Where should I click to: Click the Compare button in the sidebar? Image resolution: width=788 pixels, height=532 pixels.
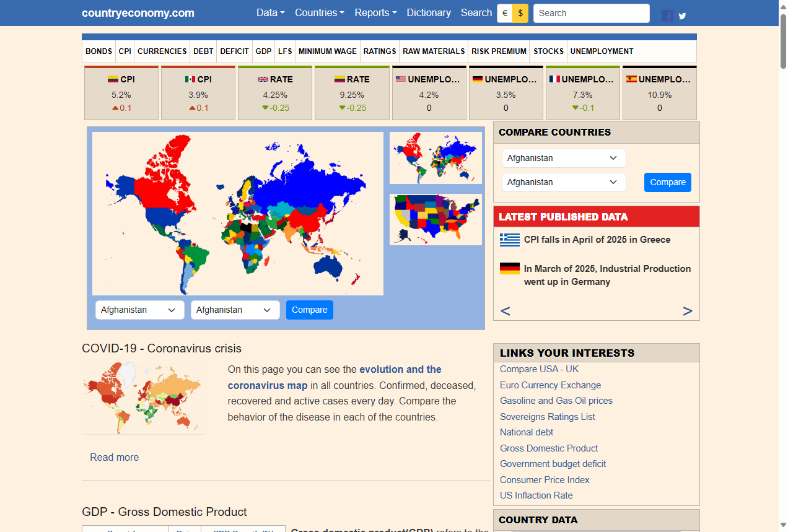click(667, 182)
